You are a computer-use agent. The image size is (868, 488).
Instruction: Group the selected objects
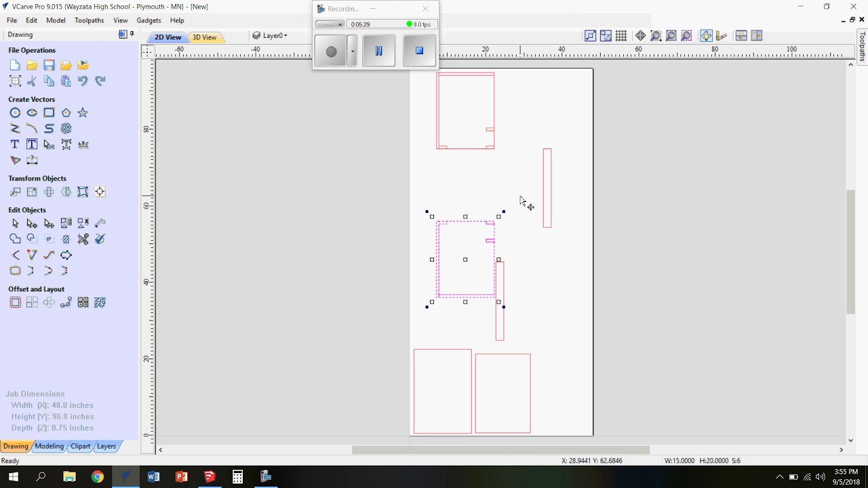pos(66,223)
